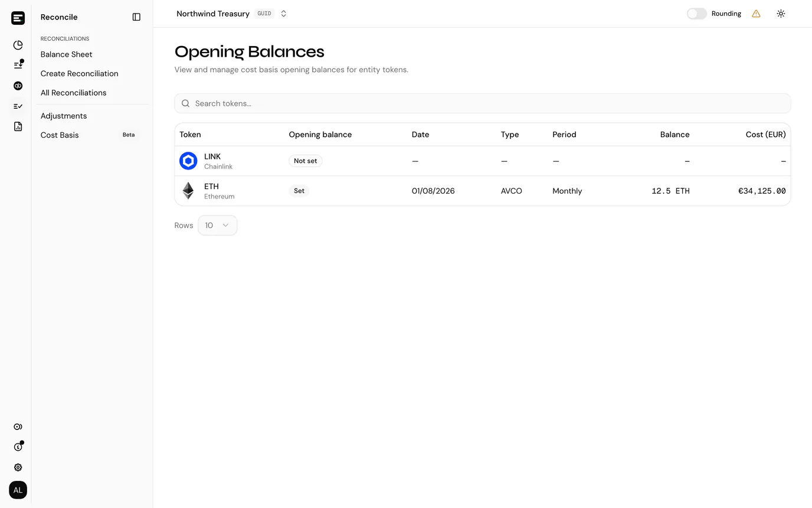This screenshot has height=508, width=812.
Task: Click the Cost (EUR) column header
Action: click(766, 135)
